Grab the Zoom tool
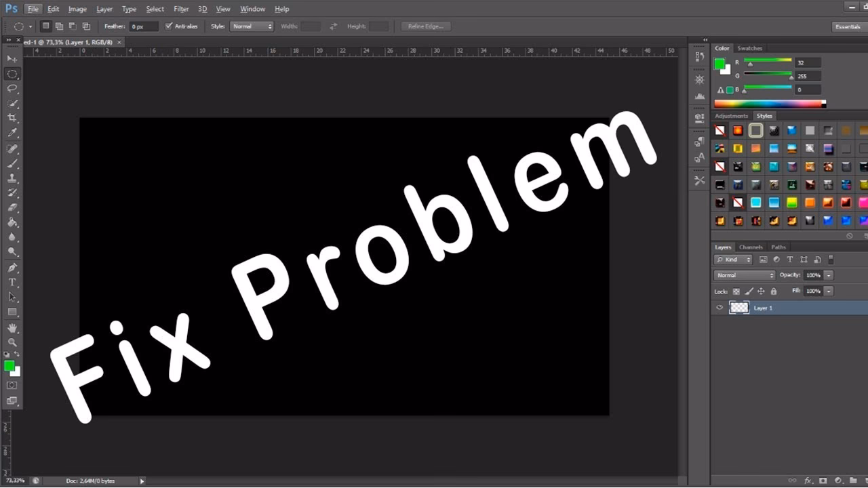This screenshot has width=868, height=488. 12,343
